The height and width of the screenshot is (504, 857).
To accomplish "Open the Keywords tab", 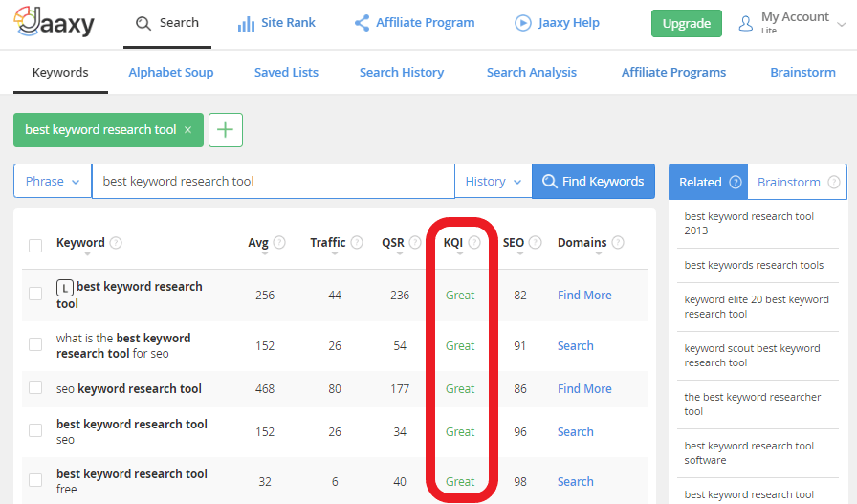I will pos(60,72).
